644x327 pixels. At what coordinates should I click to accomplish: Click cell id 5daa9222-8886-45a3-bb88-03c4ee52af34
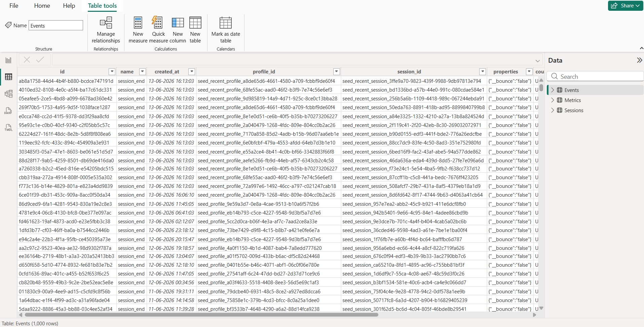coord(67,309)
